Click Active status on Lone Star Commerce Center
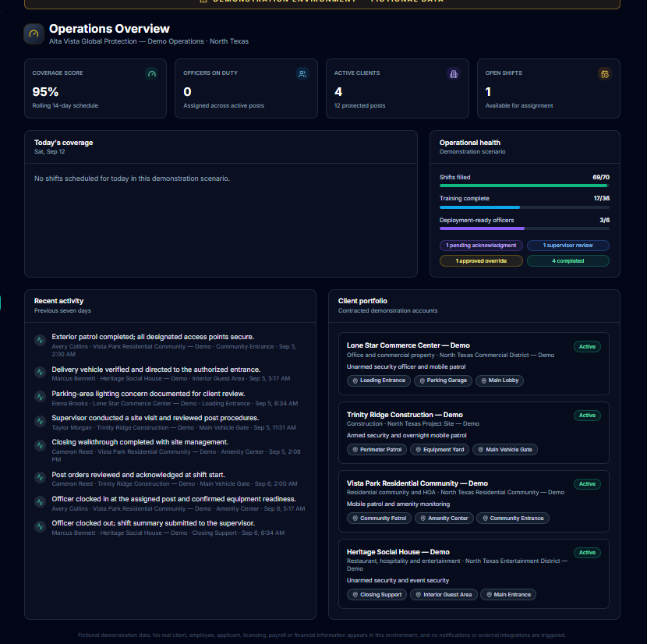The image size is (647, 644). [x=587, y=347]
